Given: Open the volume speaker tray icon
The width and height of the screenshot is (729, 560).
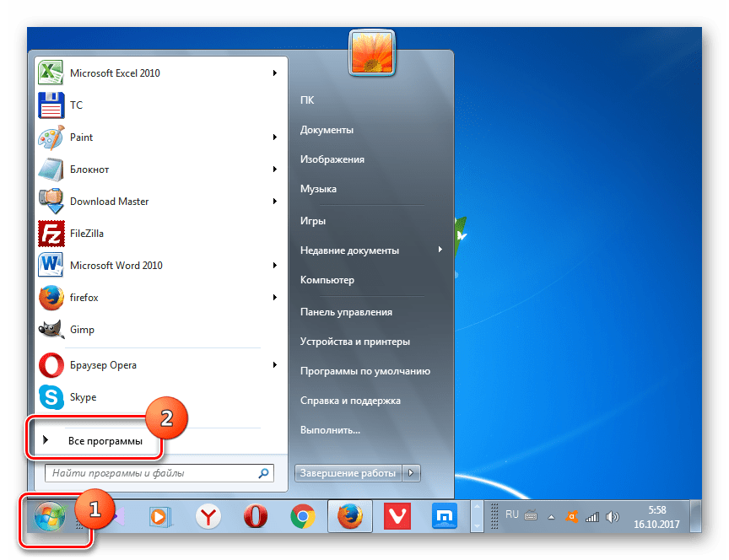Looking at the screenshot, I should [x=613, y=517].
